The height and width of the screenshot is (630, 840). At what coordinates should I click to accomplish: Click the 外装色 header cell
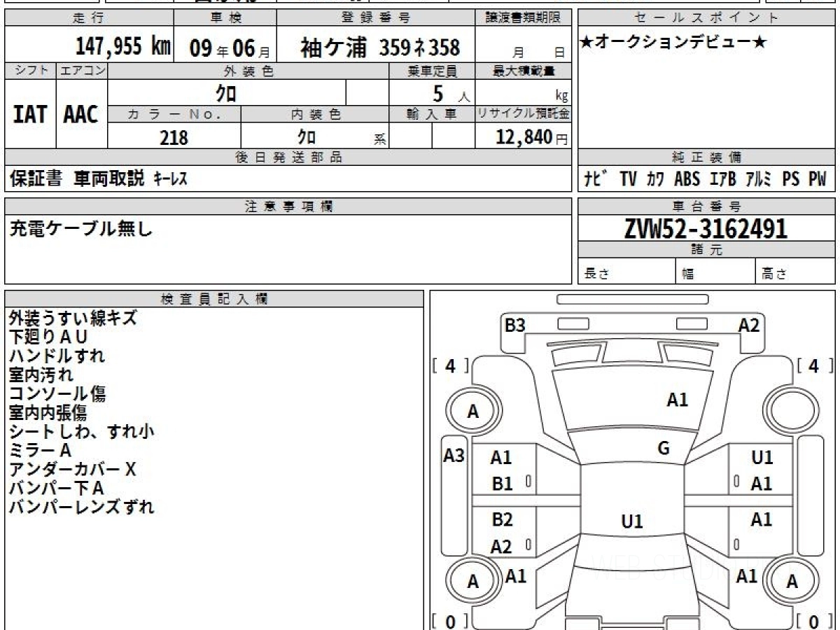pyautogui.click(x=248, y=71)
